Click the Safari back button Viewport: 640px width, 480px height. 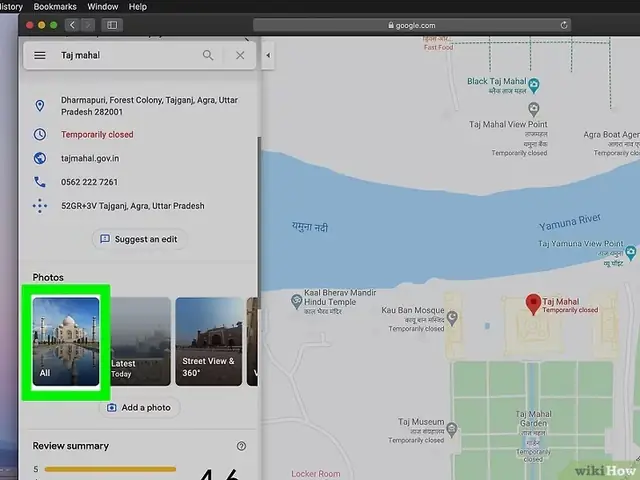(x=72, y=25)
